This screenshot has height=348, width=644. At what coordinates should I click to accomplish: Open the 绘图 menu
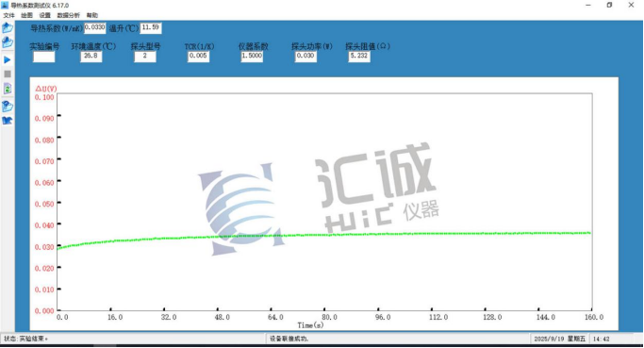[26, 15]
